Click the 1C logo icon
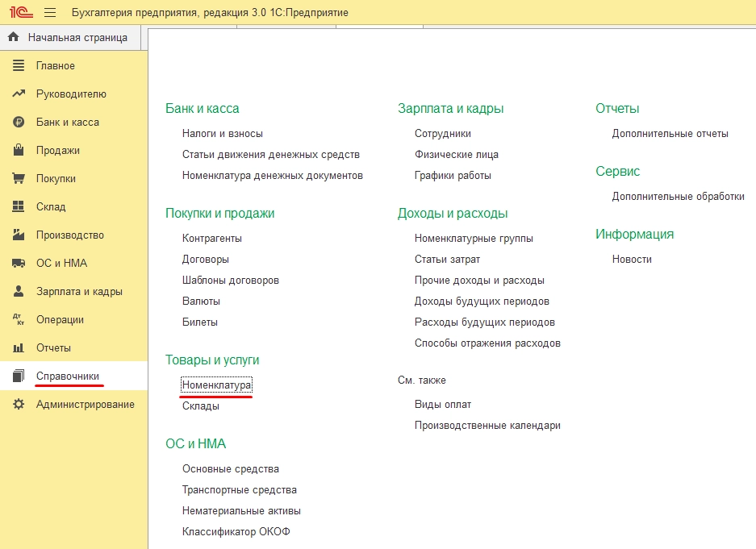This screenshot has height=549, width=756. [x=21, y=11]
